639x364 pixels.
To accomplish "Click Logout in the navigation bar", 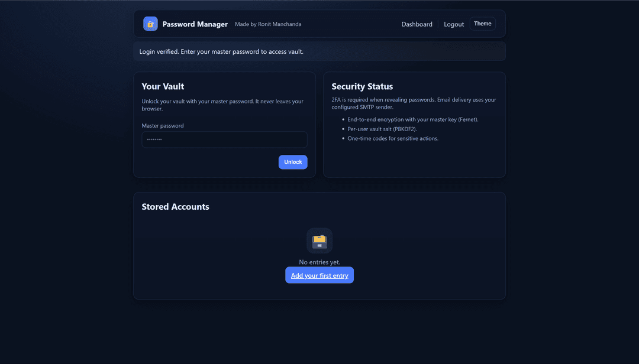I will point(454,24).
